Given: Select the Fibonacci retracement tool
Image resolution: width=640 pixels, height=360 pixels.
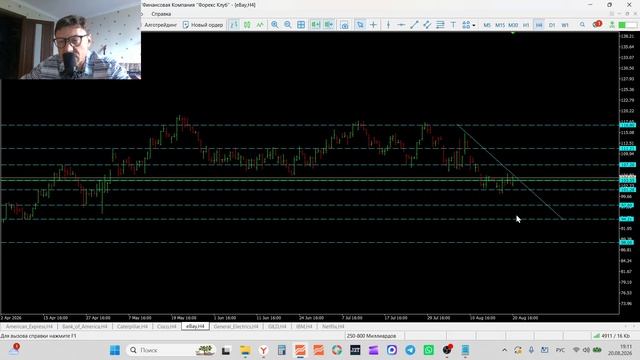Looking at the screenshot, I should pos(440,25).
